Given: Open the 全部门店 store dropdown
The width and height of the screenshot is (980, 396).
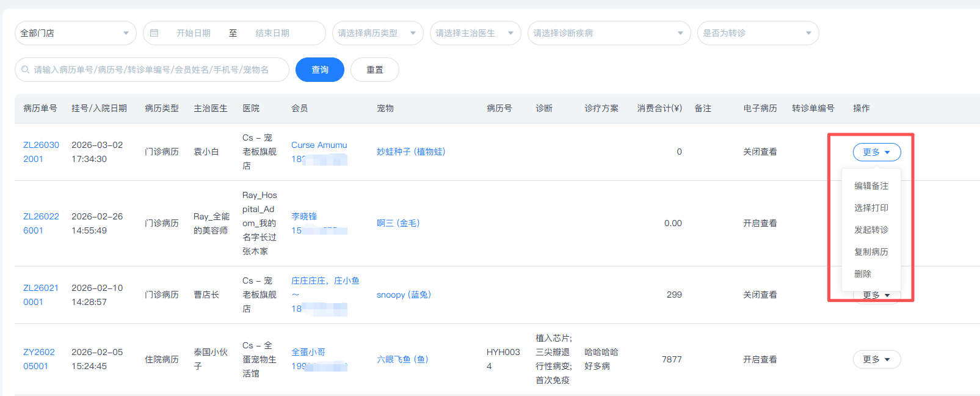Looking at the screenshot, I should pos(75,33).
